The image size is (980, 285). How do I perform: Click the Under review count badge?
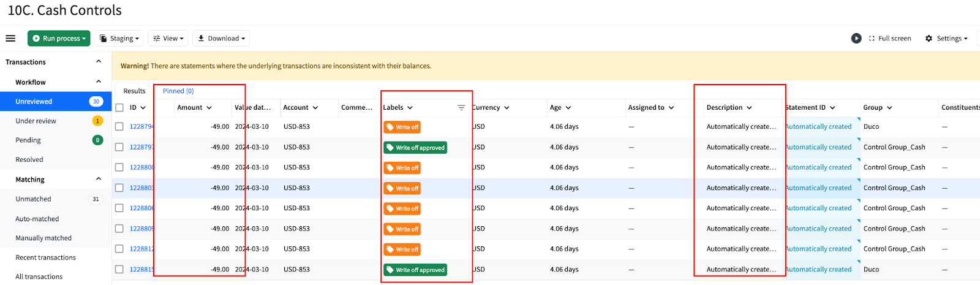[x=97, y=121]
